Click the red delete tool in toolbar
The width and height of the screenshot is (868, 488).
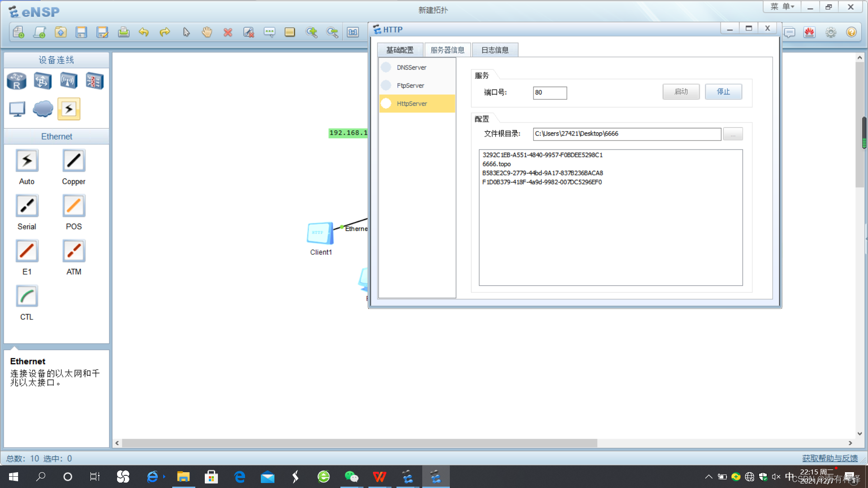click(x=228, y=32)
